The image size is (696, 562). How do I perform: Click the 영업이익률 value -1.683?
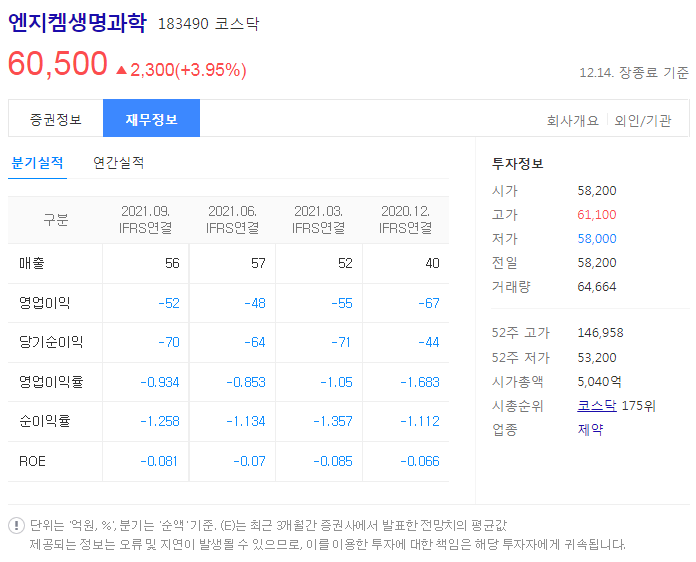[x=420, y=382]
